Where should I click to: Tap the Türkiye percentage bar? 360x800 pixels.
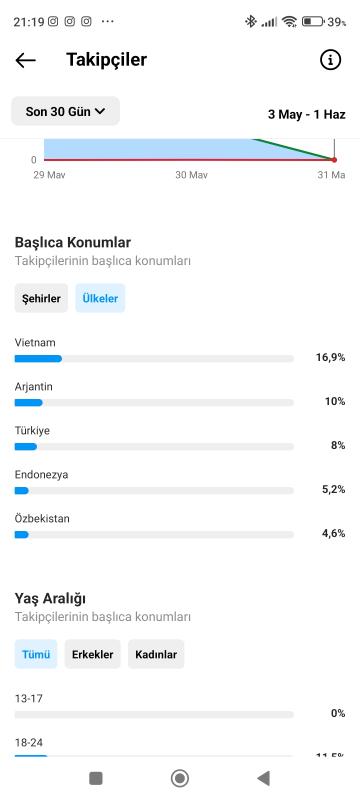pyautogui.click(x=154, y=447)
